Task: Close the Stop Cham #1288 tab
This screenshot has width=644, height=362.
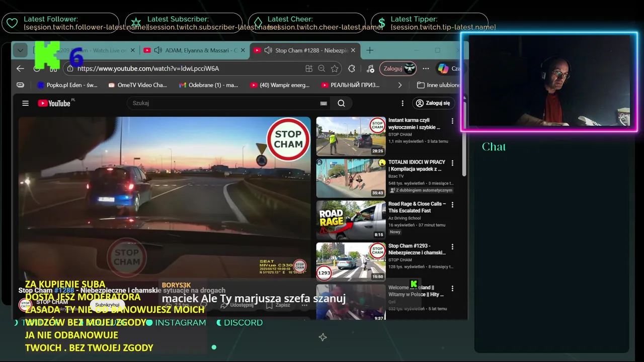Action: (x=353, y=50)
